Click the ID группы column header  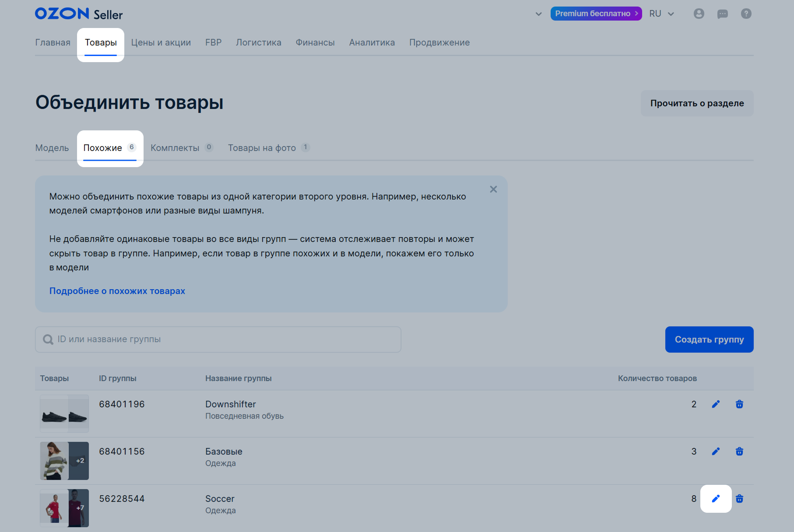coord(118,378)
